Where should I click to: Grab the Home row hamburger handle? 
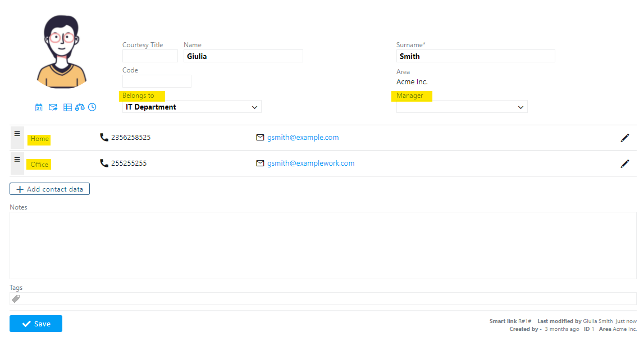click(x=17, y=134)
